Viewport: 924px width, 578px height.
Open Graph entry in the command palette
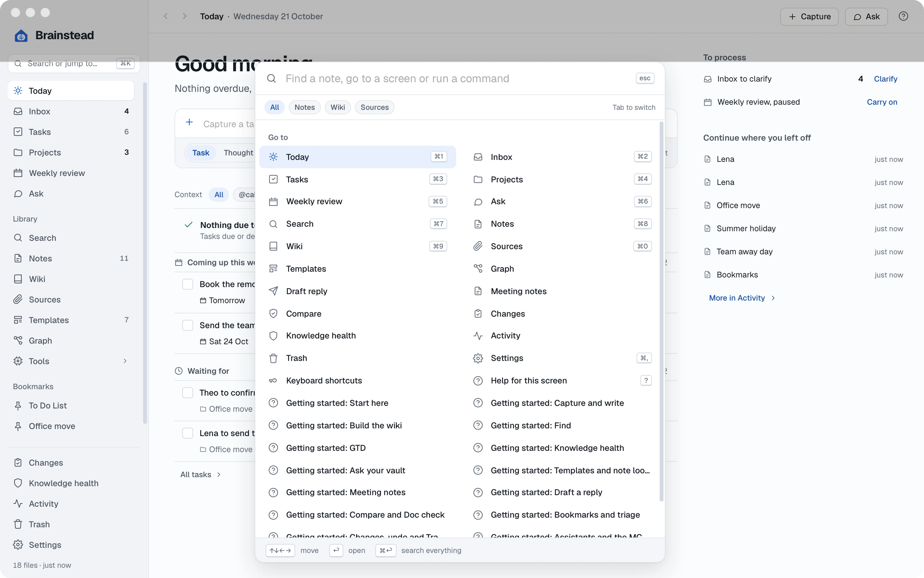coord(562,269)
